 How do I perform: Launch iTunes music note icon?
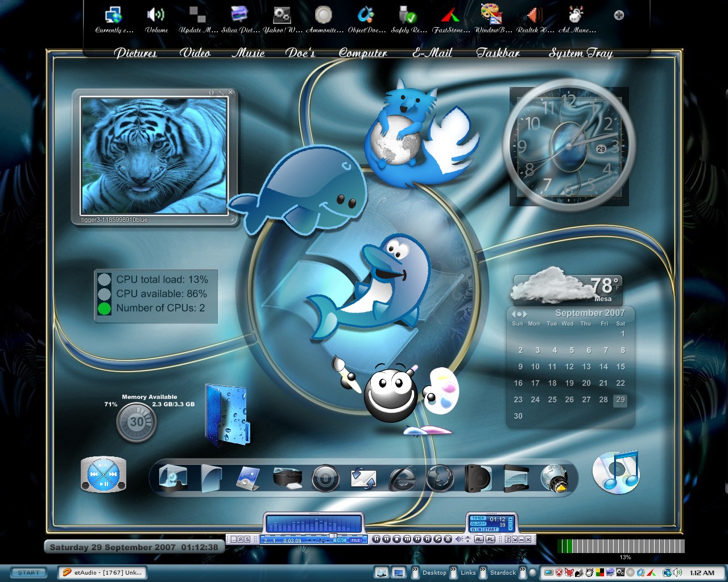pyautogui.click(x=616, y=472)
